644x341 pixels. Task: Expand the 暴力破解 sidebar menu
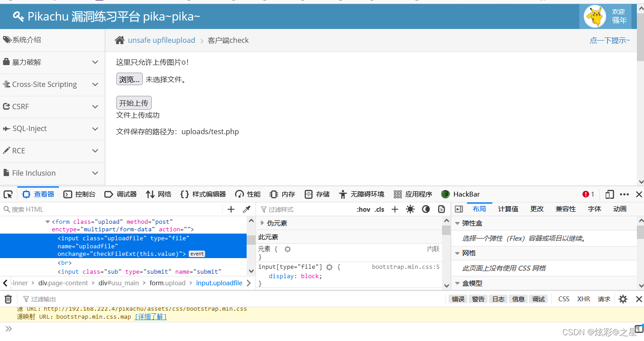[52, 62]
